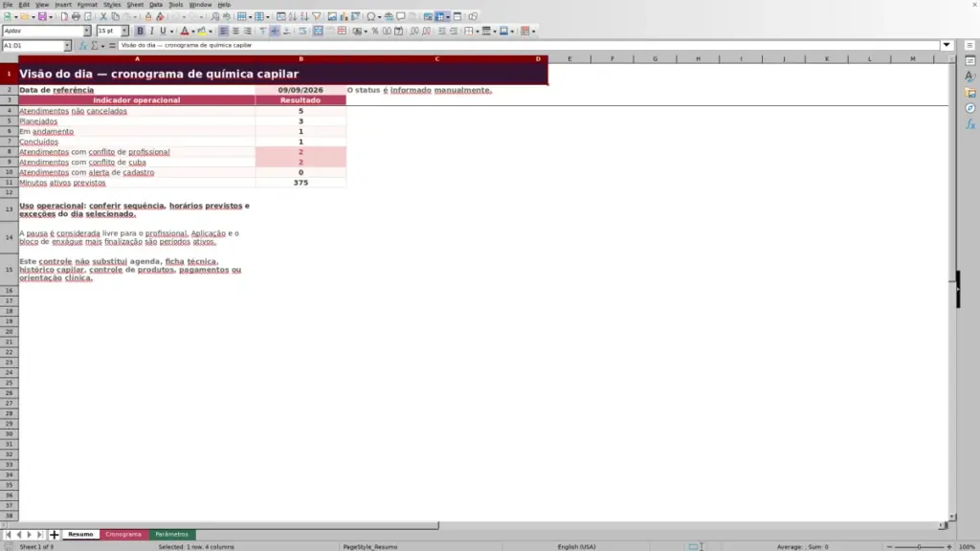
Task: Expand the formula bar arrow
Action: [x=947, y=46]
